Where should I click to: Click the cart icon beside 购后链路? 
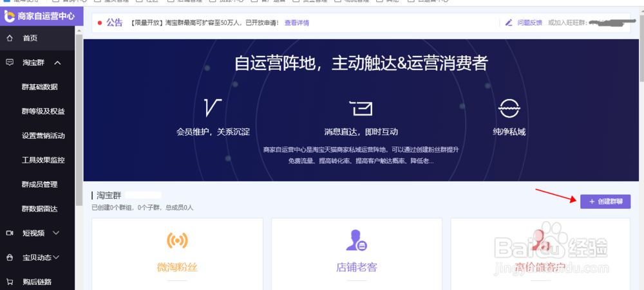10,282
